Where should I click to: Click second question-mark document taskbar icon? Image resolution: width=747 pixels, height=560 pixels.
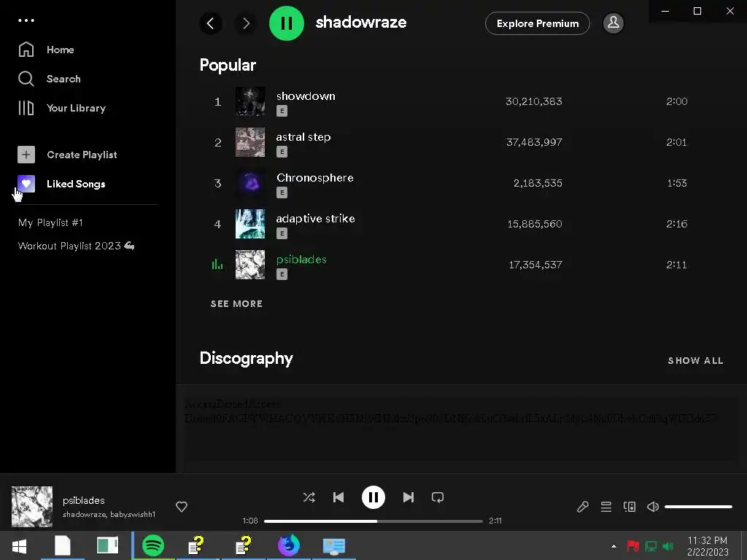pos(244,545)
